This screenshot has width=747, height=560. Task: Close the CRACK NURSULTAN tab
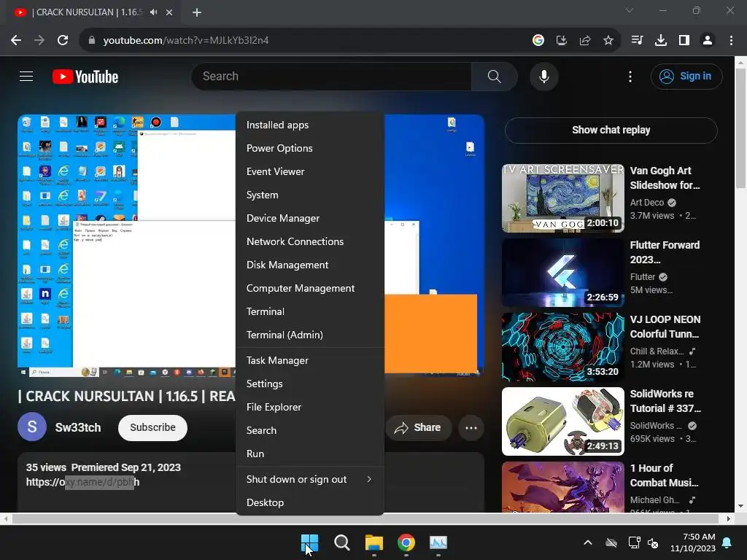[x=169, y=12]
